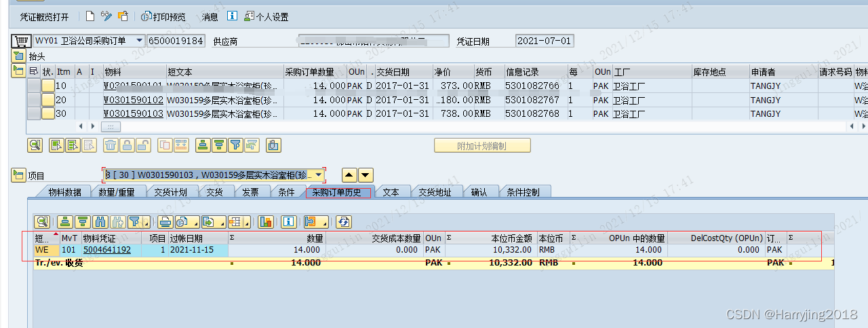Switch to 条件 tab

[x=287, y=192]
